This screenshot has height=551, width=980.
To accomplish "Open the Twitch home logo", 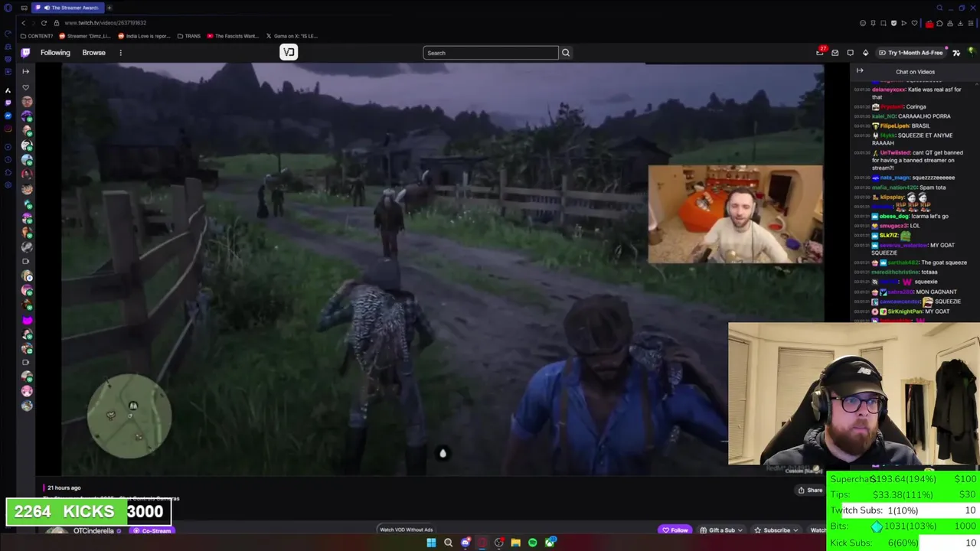I will (x=25, y=53).
